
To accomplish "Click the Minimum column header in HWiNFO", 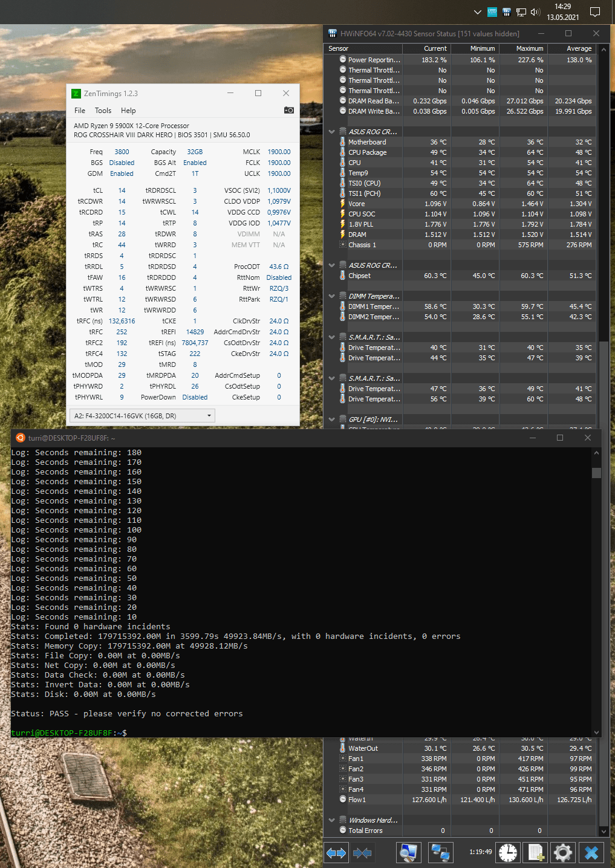I will [475, 48].
